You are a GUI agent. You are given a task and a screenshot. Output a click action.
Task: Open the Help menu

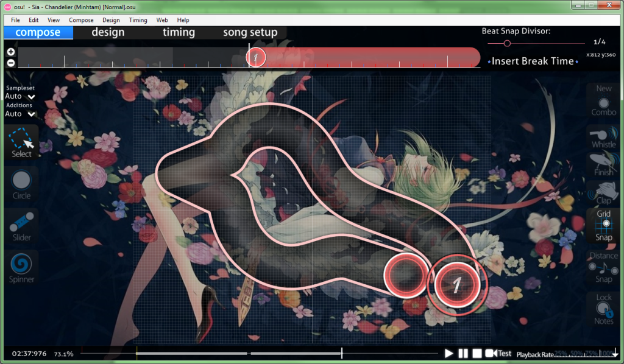183,20
